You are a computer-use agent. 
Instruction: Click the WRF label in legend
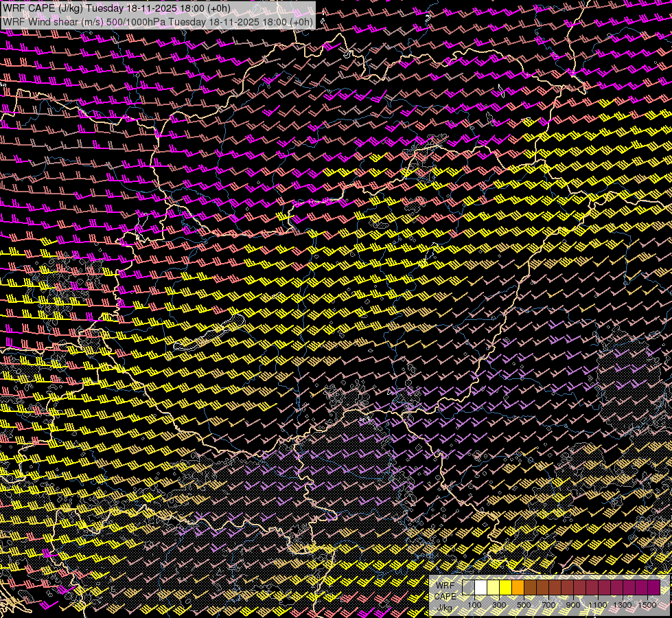[445, 586]
